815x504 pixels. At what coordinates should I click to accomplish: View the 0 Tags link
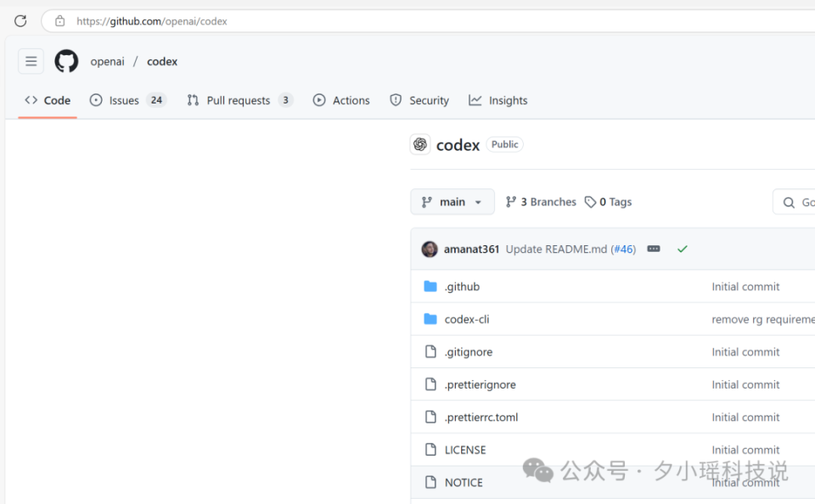tap(608, 202)
